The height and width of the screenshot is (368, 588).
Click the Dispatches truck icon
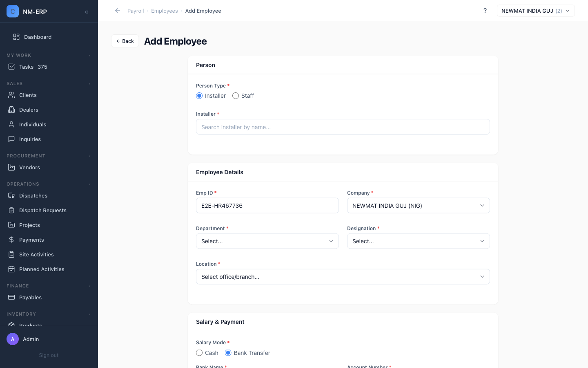pyautogui.click(x=11, y=195)
